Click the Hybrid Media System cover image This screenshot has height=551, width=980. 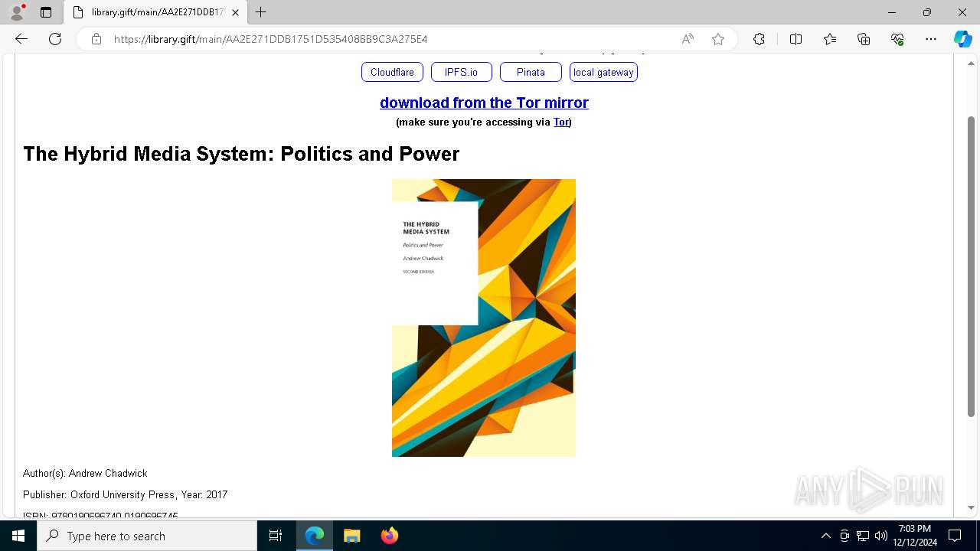point(484,318)
